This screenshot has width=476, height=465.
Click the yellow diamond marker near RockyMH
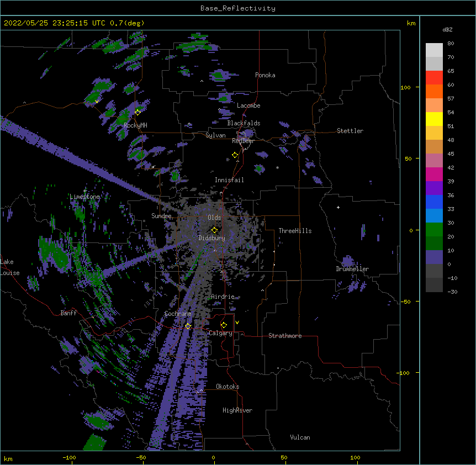137,113
